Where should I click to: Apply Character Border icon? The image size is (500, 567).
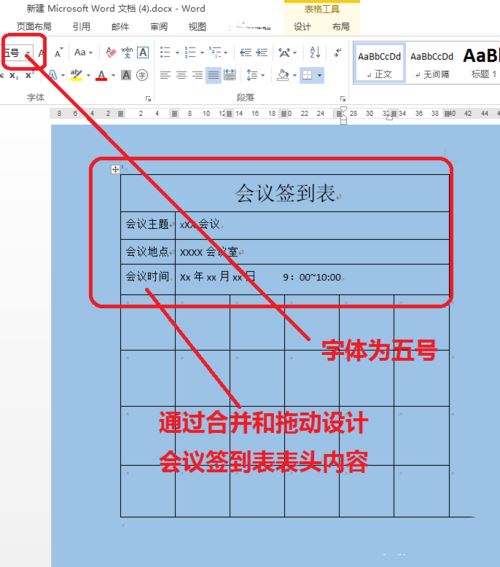pyautogui.click(x=143, y=53)
